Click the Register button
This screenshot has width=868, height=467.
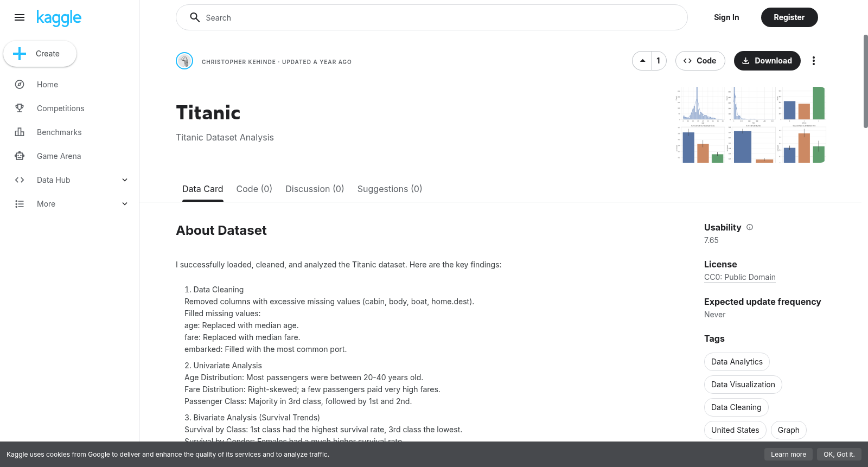(789, 17)
